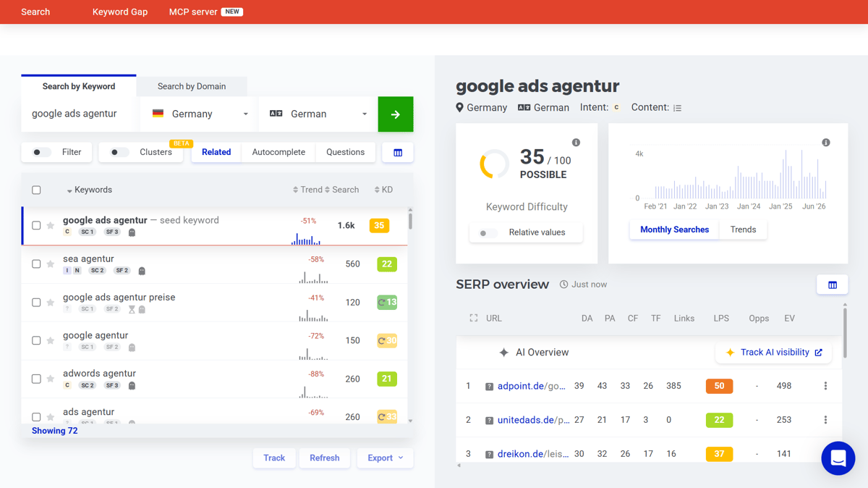Click the clock icon next to 'Just now'
868x488 pixels.
tap(563, 285)
